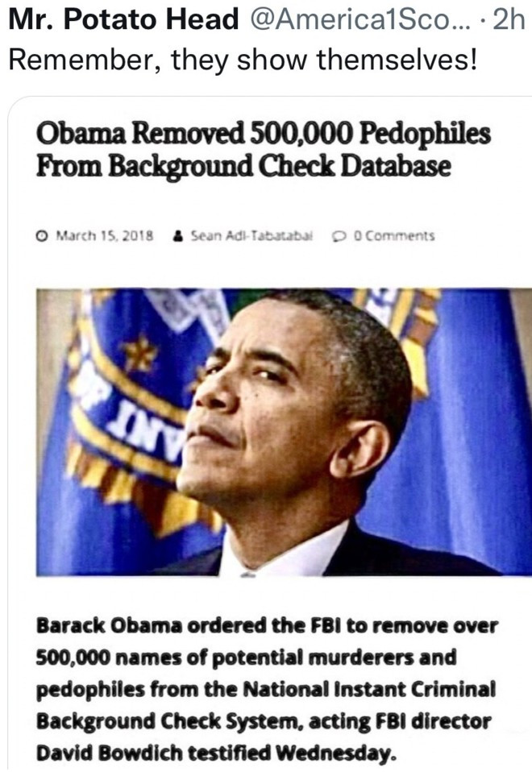The image size is (532, 772).
Task: Open the 0 Comments link
Action: click(393, 236)
